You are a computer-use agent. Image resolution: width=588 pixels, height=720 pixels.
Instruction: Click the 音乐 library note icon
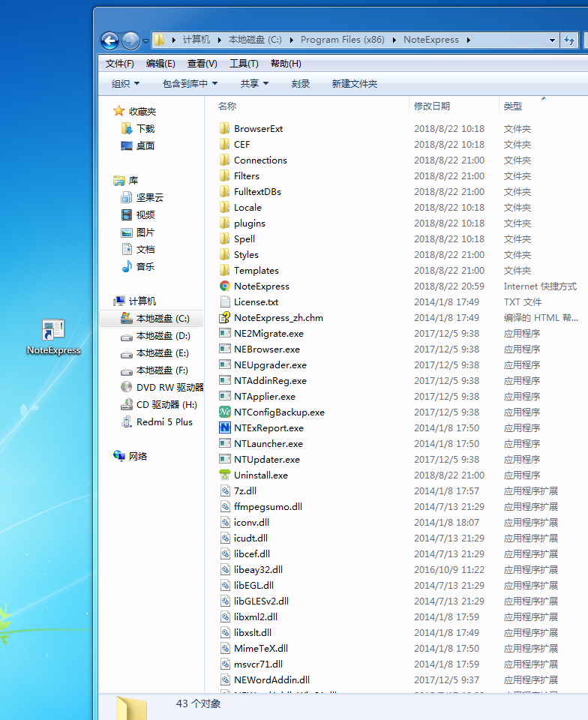pyautogui.click(x=127, y=266)
